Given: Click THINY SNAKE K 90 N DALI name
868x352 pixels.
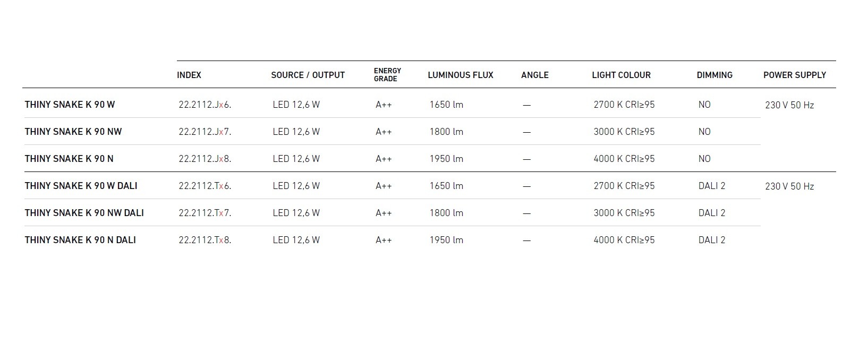Looking at the screenshot, I should coord(80,240).
